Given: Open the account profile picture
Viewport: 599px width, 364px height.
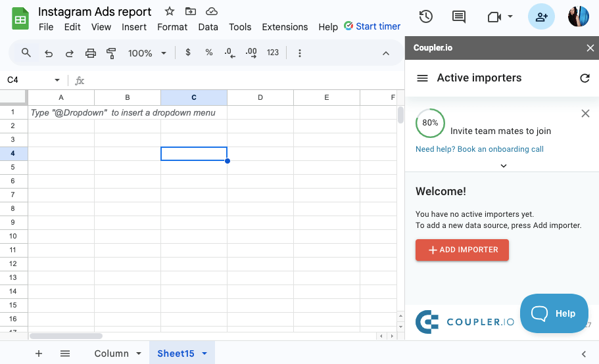Looking at the screenshot, I should (x=579, y=16).
